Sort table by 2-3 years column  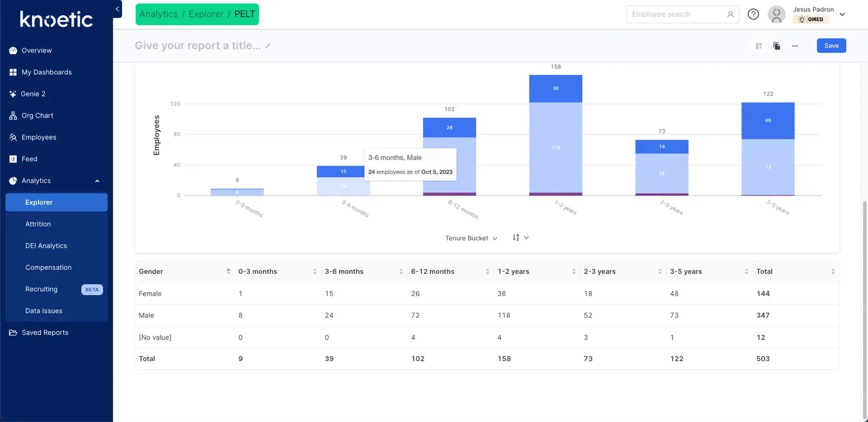[660, 271]
